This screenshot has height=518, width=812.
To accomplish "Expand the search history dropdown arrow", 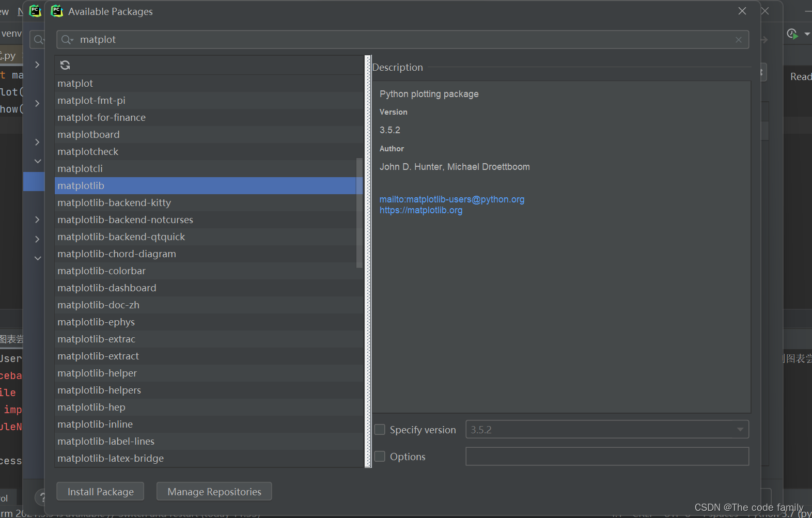I will [x=72, y=40].
